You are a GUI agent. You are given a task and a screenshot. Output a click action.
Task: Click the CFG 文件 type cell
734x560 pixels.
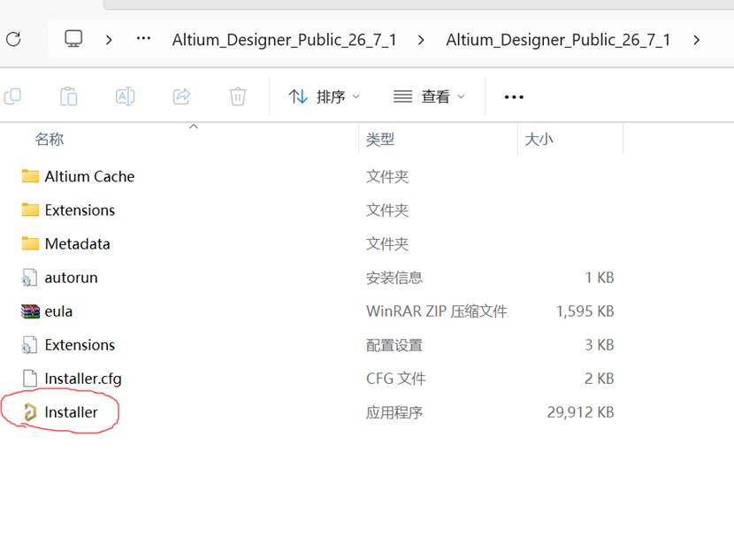point(395,379)
